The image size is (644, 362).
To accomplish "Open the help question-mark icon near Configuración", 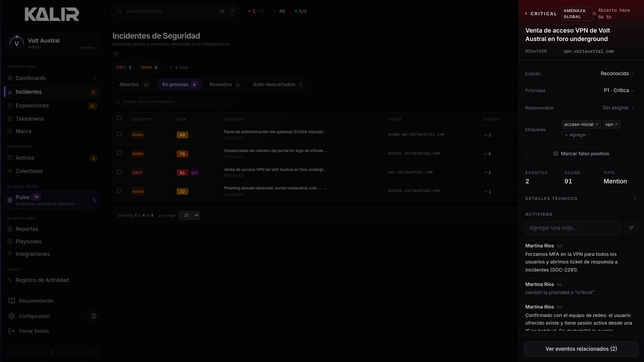I will (94, 316).
